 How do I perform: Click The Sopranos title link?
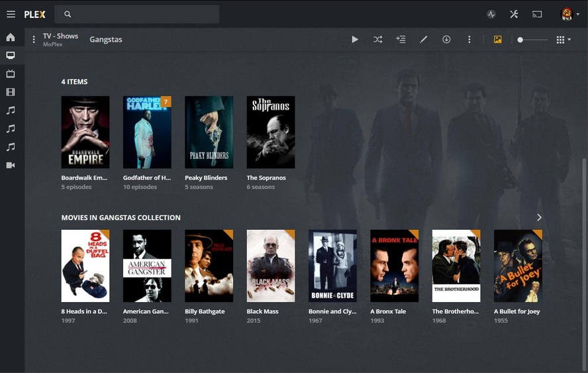[266, 178]
